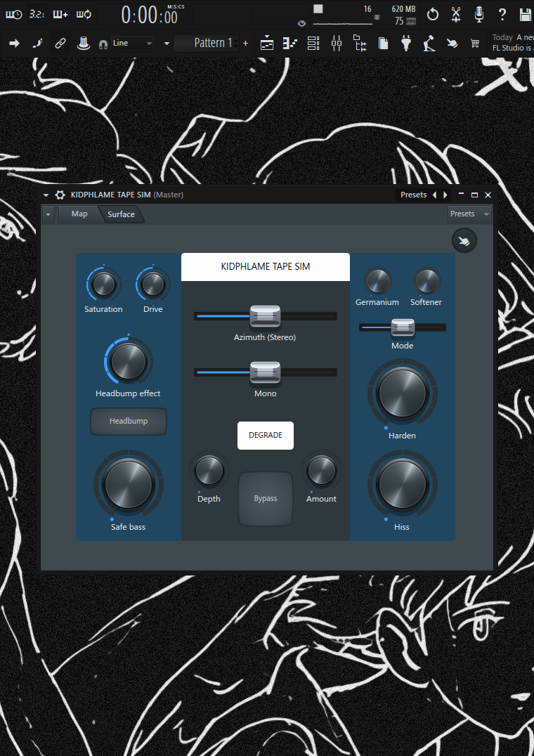Open undo history with circular arrow icon
Screen dimensions: 534x756
(432, 15)
